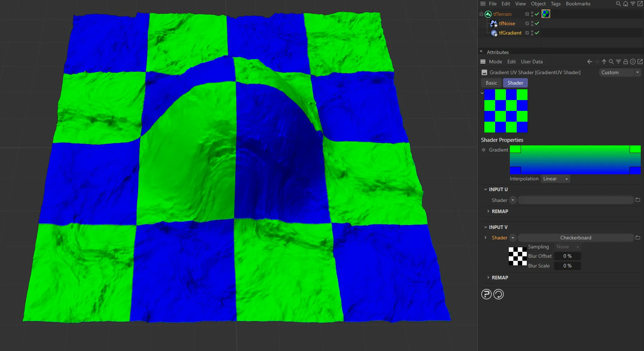
Task: Open the User Data menu
Action: coord(531,62)
